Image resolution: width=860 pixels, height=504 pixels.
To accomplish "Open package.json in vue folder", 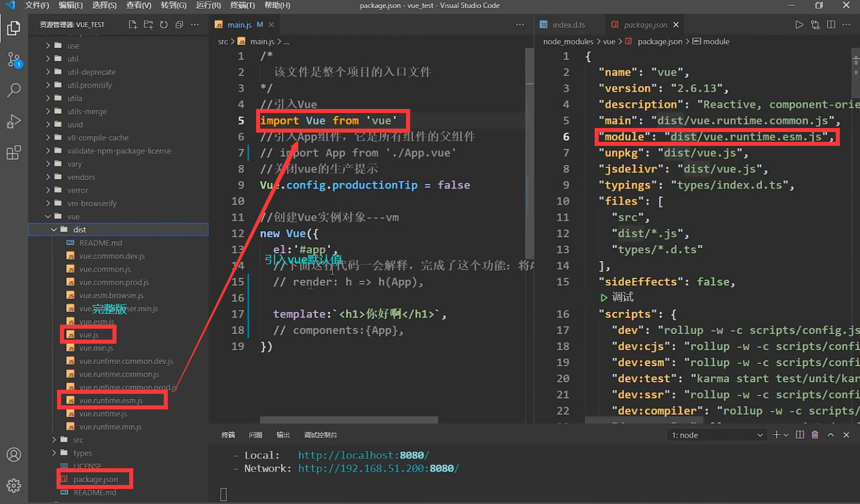I will [x=96, y=479].
